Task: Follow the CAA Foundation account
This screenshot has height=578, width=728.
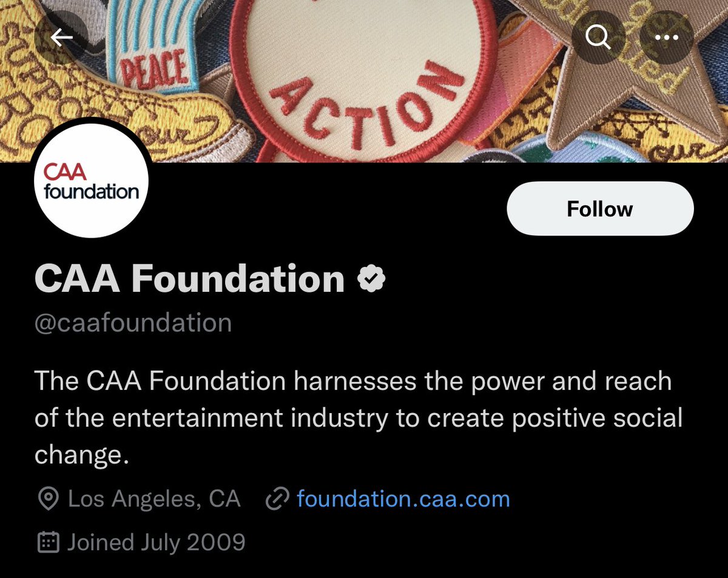Action: point(599,209)
